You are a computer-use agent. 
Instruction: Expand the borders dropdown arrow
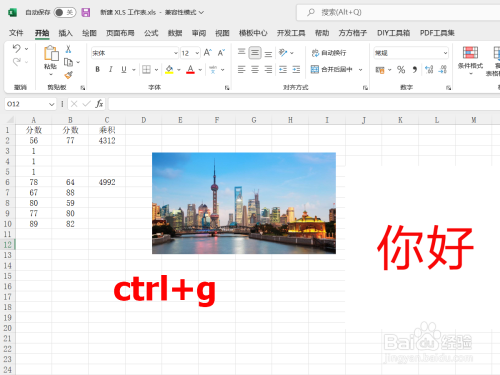coord(156,70)
